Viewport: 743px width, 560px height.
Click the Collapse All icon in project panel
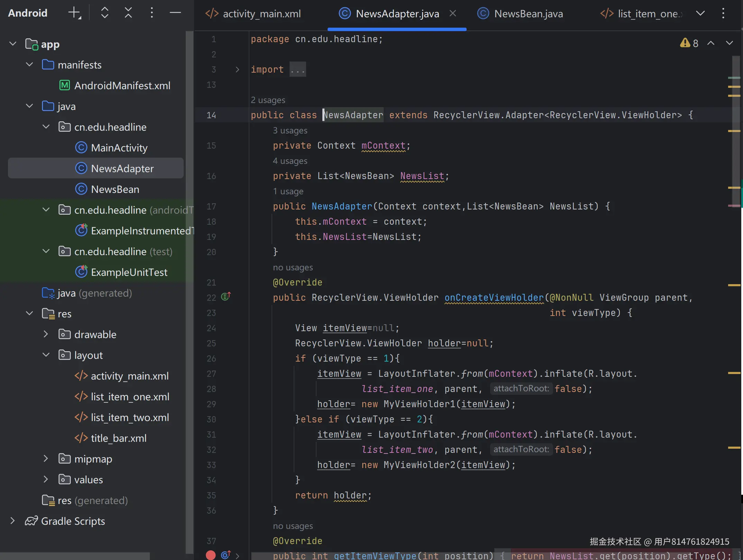128,13
